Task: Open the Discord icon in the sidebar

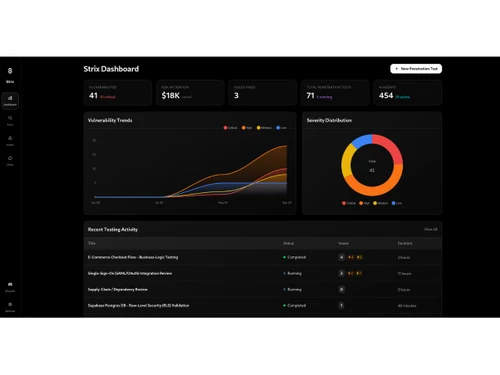Action: click(10, 287)
